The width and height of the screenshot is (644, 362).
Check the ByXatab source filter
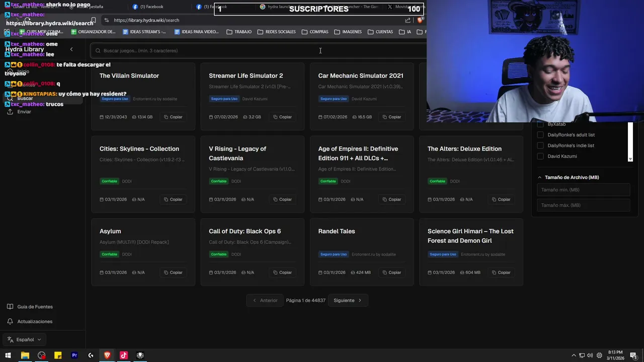click(x=540, y=124)
